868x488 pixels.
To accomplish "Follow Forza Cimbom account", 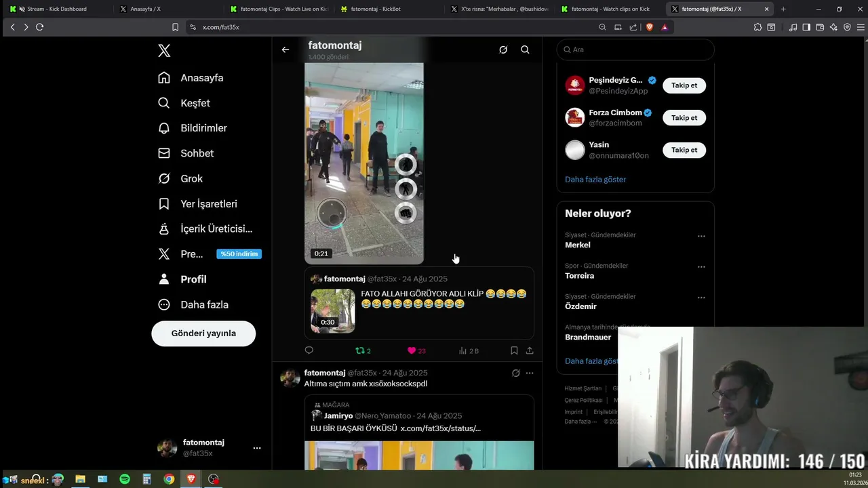I will click(x=684, y=118).
